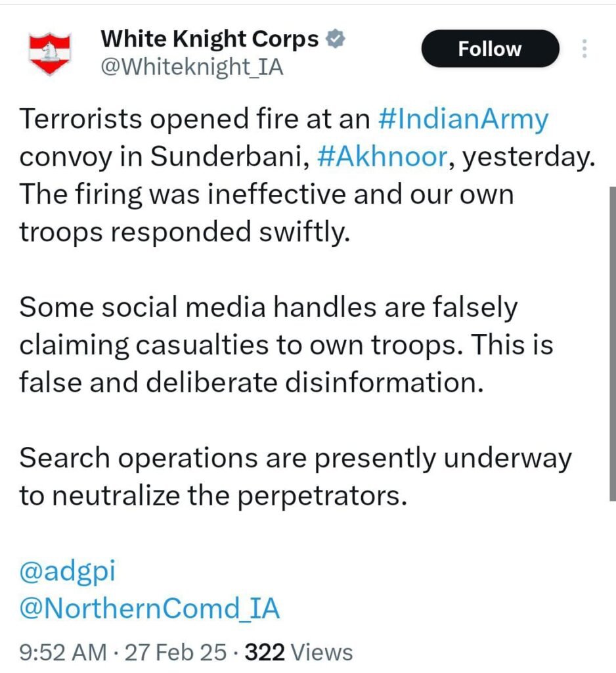The image size is (616, 673).
Task: Click the verified badge beside White Knight Corps
Action: 336,40
